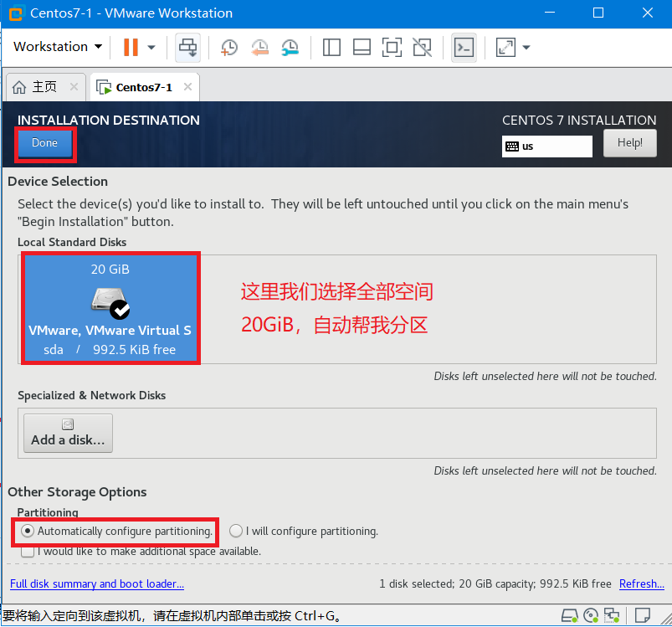Check make additional space available
672x627 pixels.
[x=141, y=552]
